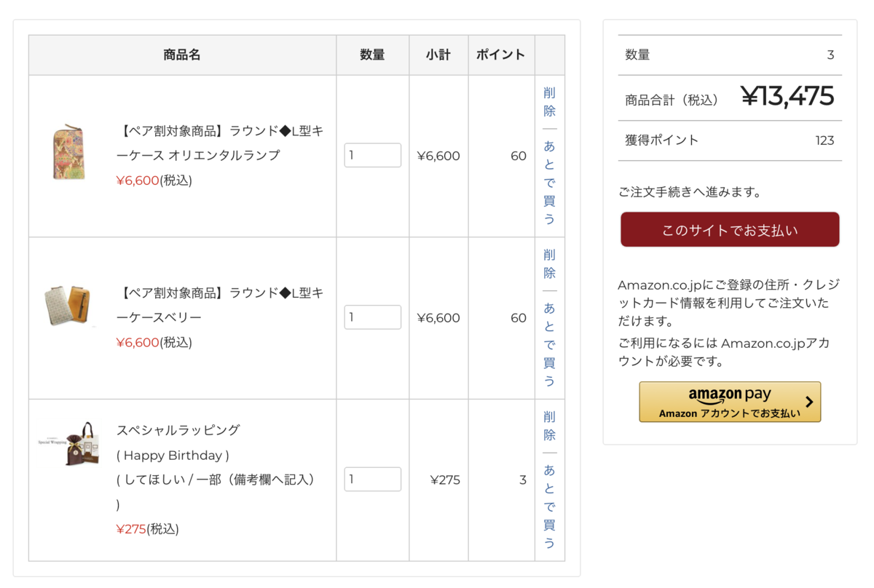Select the Berry key case quantity box
The image size is (874, 588).
372,317
